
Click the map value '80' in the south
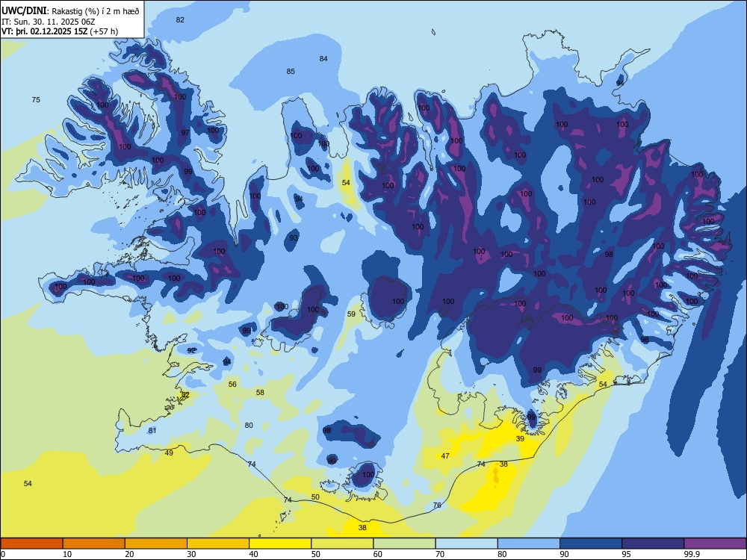pyautogui.click(x=249, y=426)
